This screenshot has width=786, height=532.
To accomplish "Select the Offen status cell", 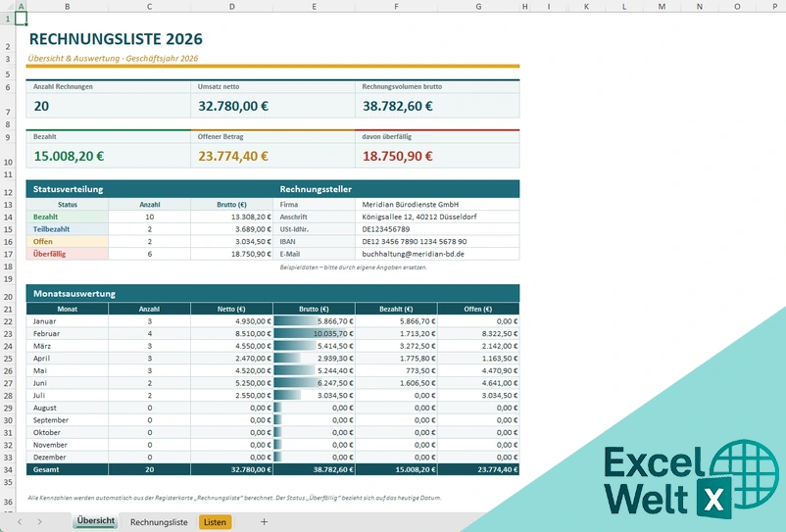I will [68, 241].
